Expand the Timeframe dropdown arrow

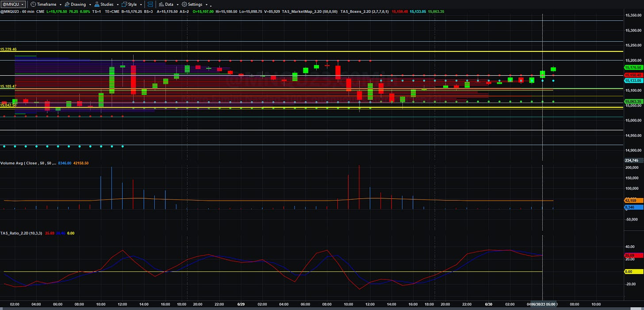click(x=61, y=5)
